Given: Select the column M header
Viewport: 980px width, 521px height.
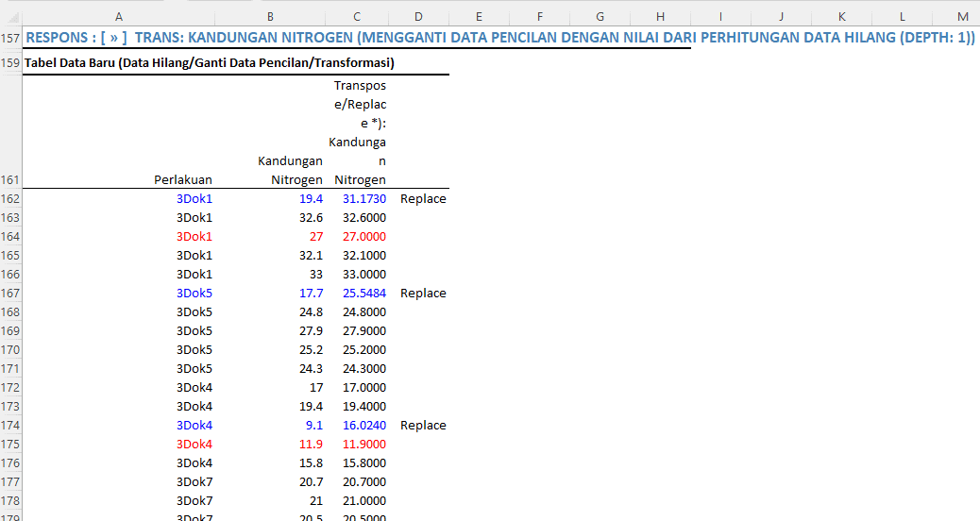Looking at the screenshot, I should point(962,16).
